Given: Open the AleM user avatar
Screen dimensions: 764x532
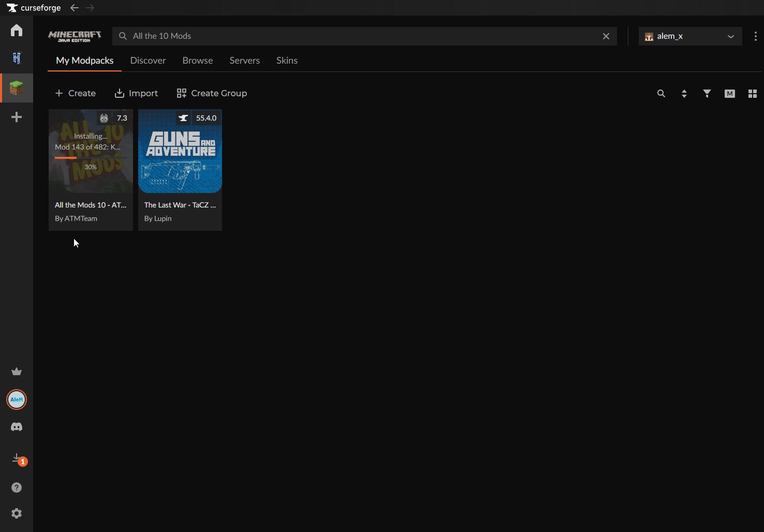Looking at the screenshot, I should pos(17,400).
